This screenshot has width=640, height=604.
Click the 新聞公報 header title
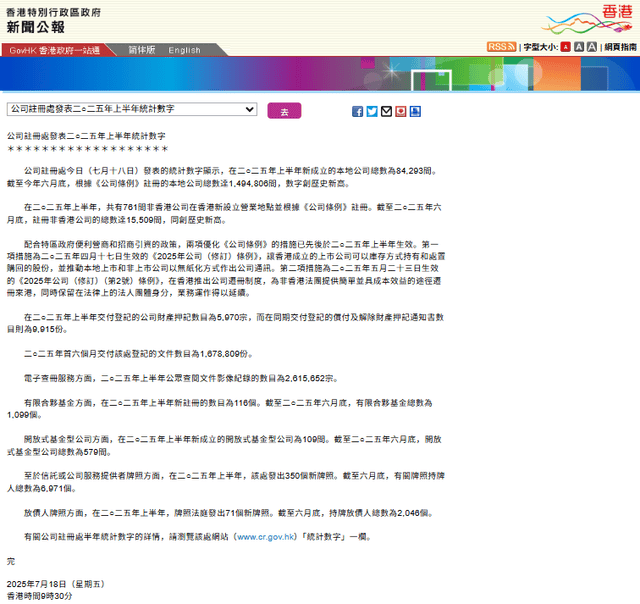(36, 27)
